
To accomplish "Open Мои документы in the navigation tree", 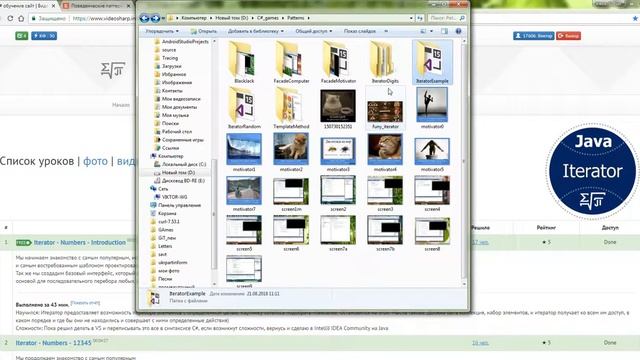I will [176, 107].
